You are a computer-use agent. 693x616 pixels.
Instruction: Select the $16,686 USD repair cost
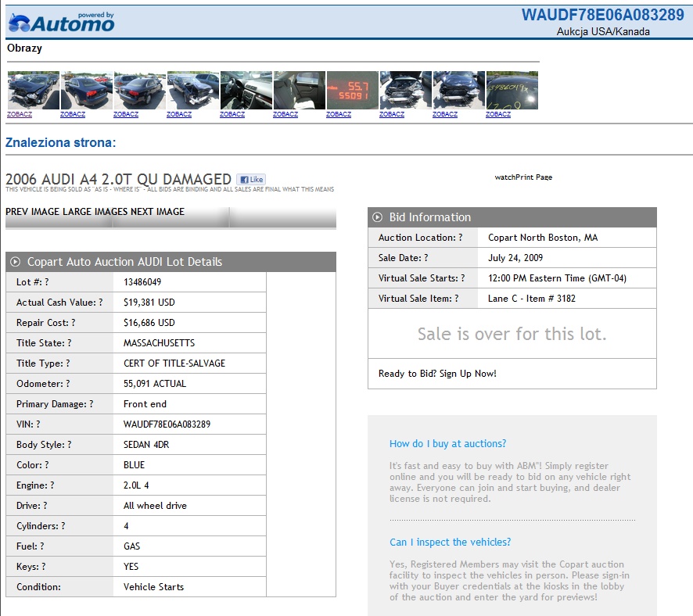coord(149,323)
